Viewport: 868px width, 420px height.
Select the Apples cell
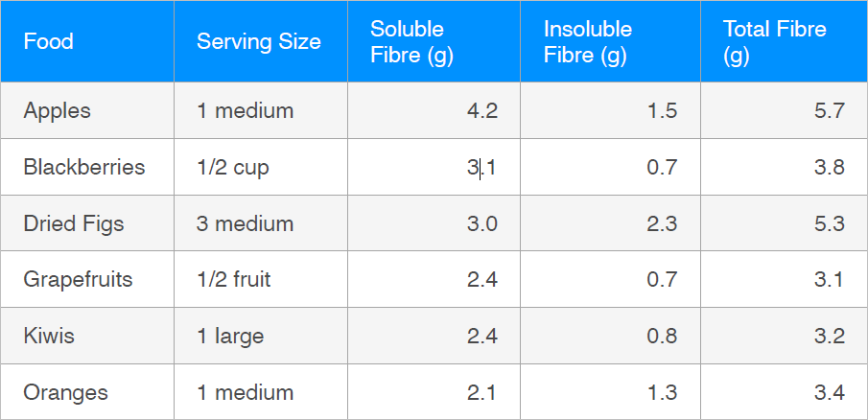point(87,110)
